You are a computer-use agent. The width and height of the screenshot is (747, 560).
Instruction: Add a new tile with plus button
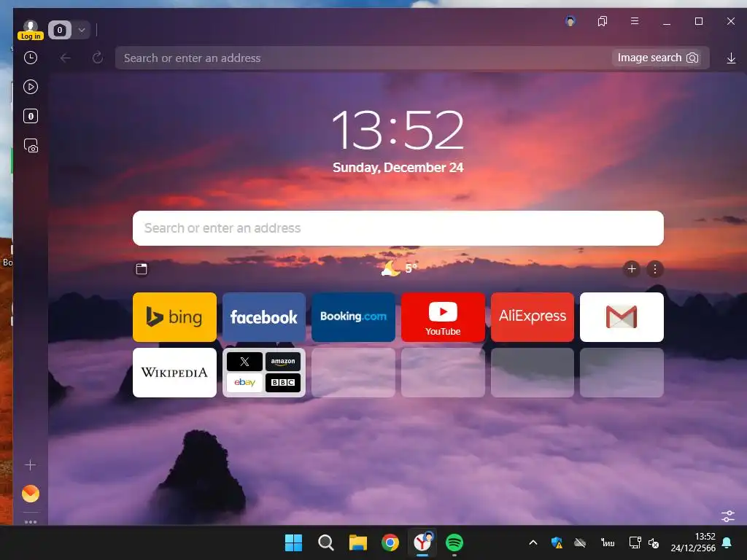click(632, 269)
